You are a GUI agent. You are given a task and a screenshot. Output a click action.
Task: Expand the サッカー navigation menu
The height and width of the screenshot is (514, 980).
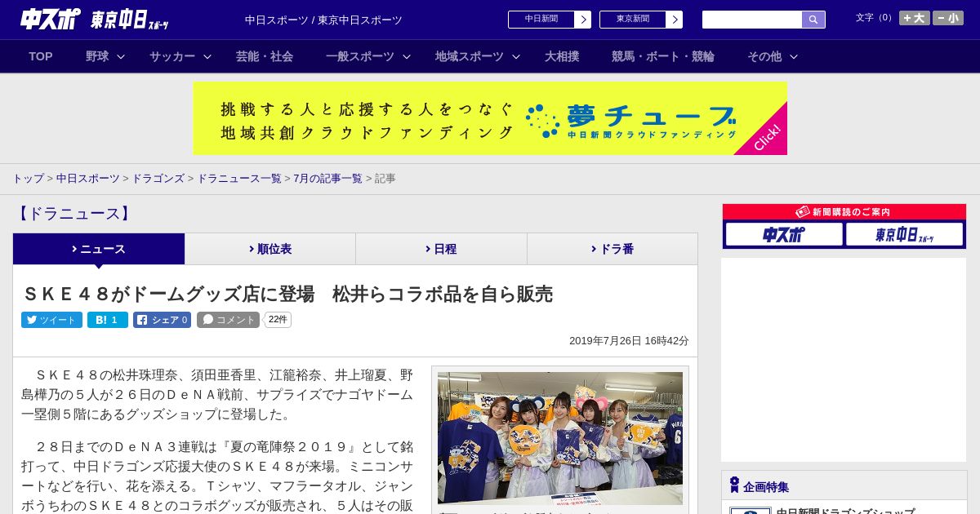point(180,56)
